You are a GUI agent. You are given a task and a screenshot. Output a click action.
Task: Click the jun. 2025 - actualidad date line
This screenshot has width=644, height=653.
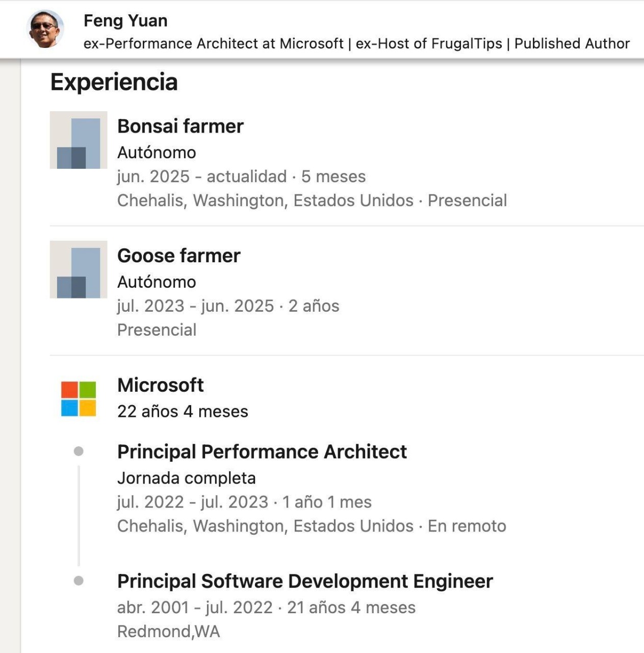tap(241, 177)
